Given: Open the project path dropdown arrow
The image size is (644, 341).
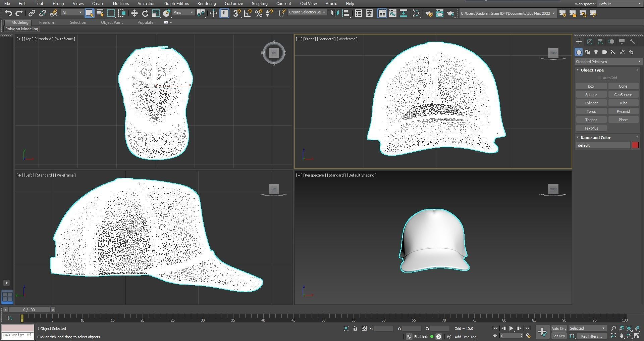Looking at the screenshot, I should [553, 13].
